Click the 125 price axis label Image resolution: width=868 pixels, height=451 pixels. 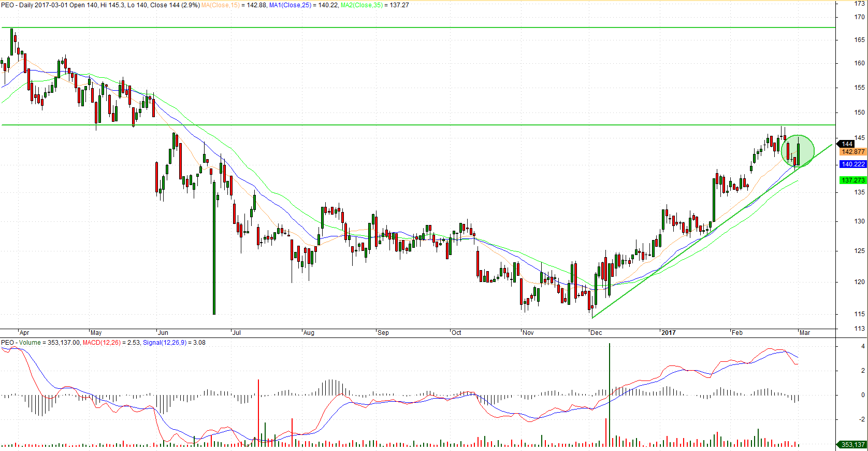860,251
